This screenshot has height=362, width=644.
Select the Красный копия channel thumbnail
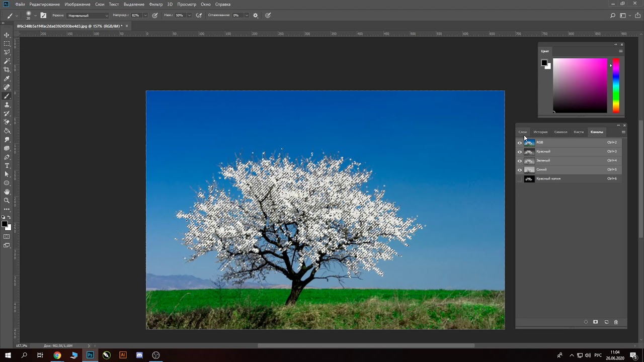(529, 178)
